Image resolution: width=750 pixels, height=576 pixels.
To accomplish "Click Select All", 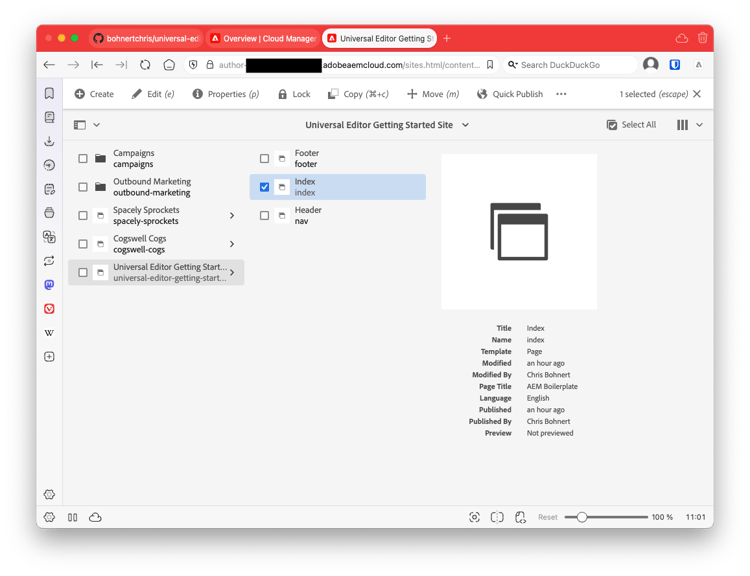I will (631, 125).
